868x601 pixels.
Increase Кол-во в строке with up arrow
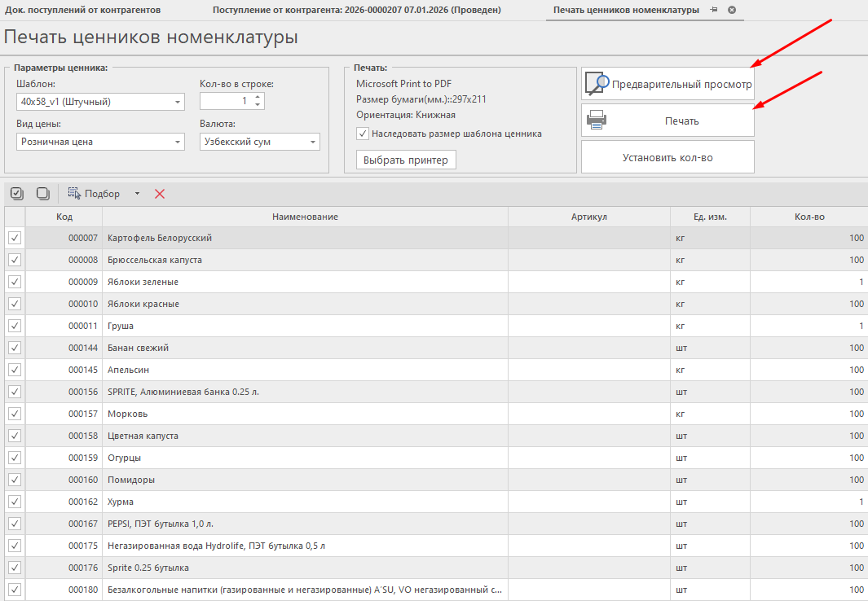pyautogui.click(x=258, y=98)
